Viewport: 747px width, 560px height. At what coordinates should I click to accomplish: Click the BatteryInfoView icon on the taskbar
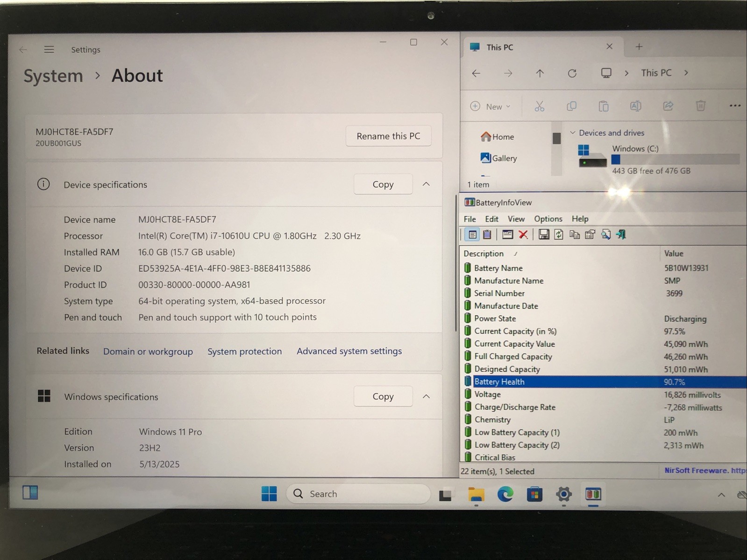click(593, 494)
